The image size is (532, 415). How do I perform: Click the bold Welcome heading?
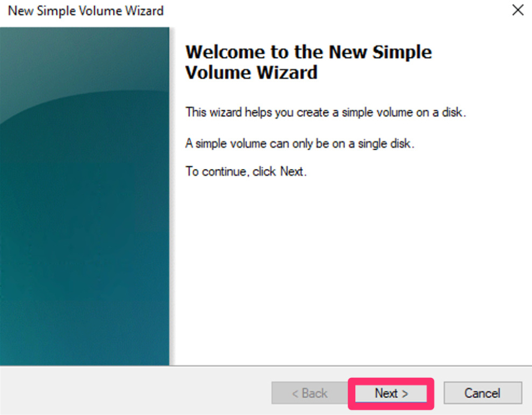(309, 62)
